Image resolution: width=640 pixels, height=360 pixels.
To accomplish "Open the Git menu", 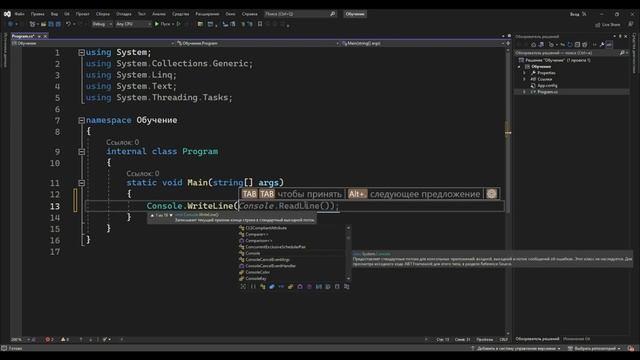I will [x=67, y=14].
